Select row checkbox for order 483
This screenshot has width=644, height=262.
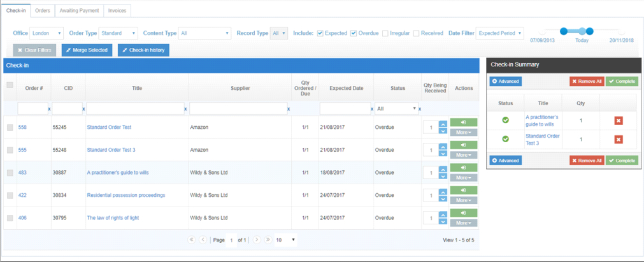click(10, 173)
